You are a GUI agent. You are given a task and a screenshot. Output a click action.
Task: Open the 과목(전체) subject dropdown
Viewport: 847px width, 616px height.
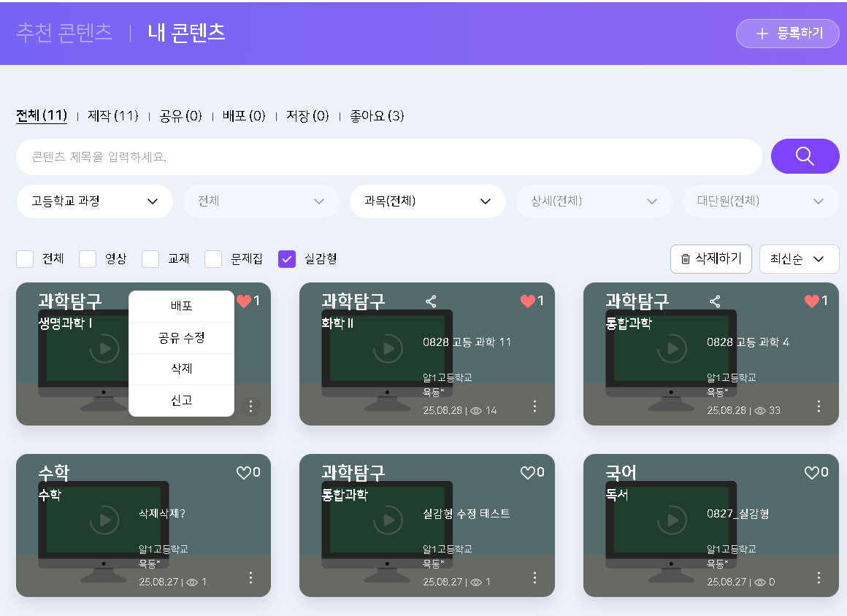tap(427, 201)
